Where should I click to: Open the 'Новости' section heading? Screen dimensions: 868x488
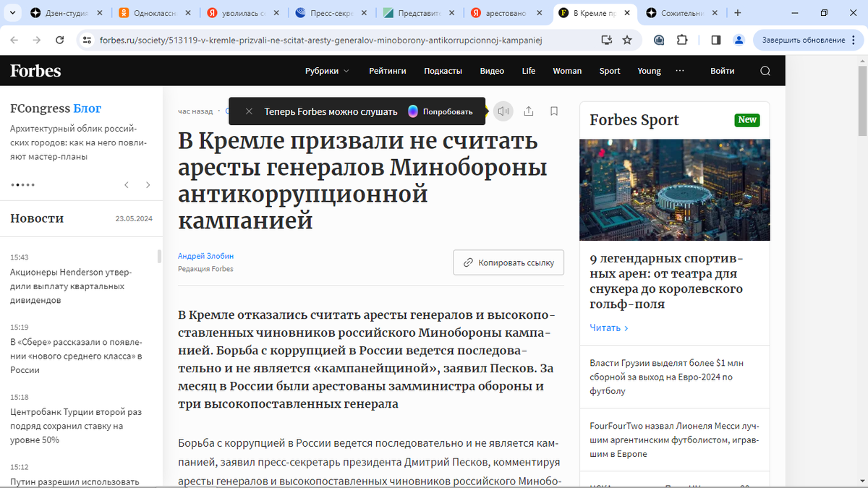(37, 218)
